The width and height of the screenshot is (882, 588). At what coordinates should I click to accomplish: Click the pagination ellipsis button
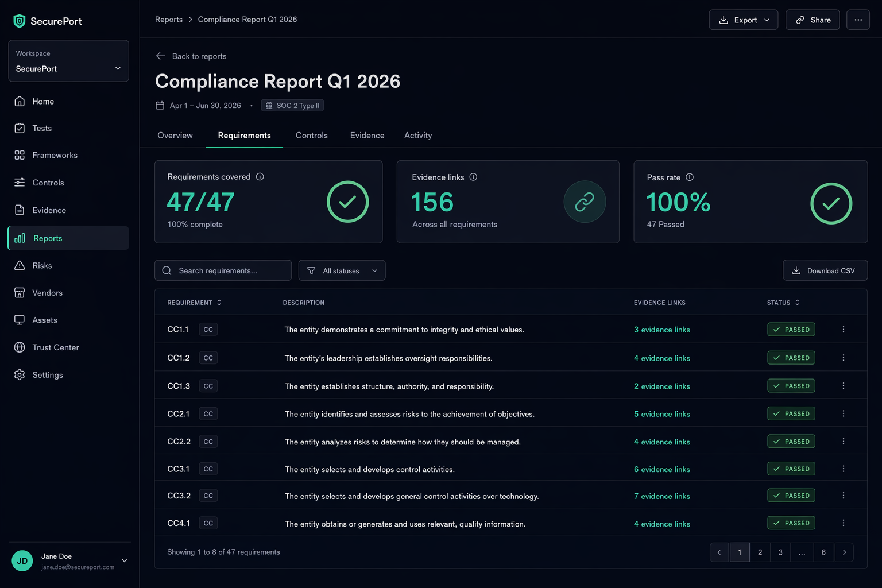[x=802, y=552]
